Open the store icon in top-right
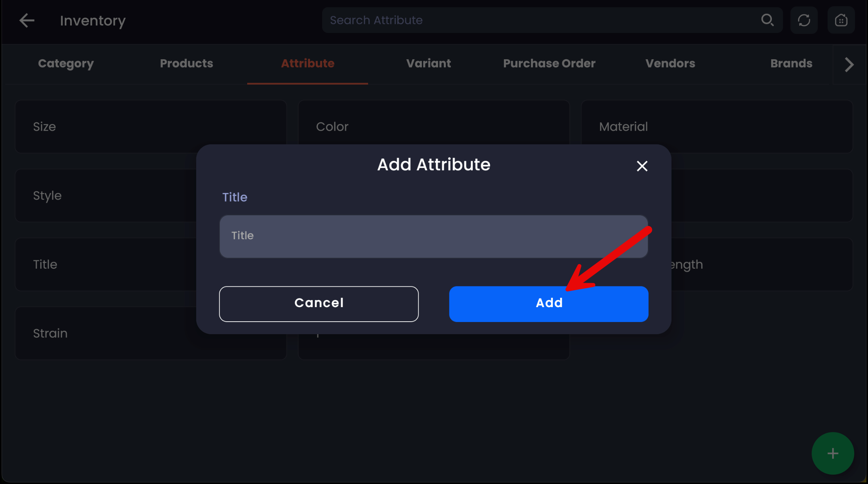This screenshot has width=868, height=484. point(841,20)
